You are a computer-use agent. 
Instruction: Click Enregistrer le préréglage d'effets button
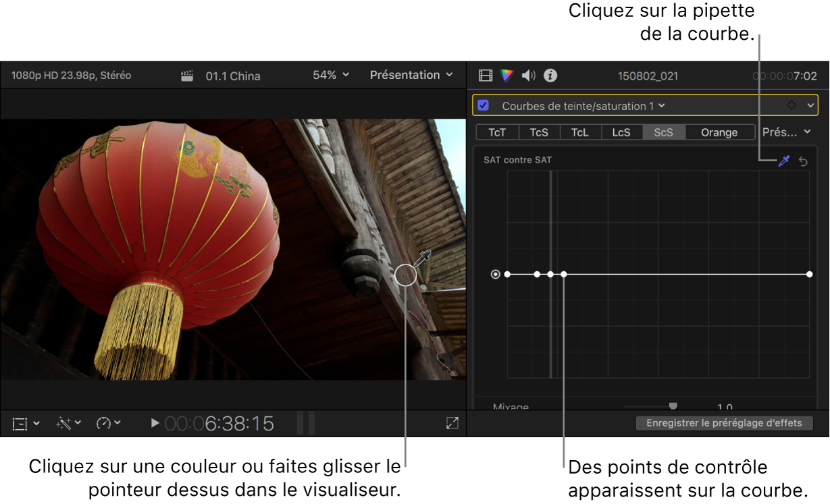724,423
